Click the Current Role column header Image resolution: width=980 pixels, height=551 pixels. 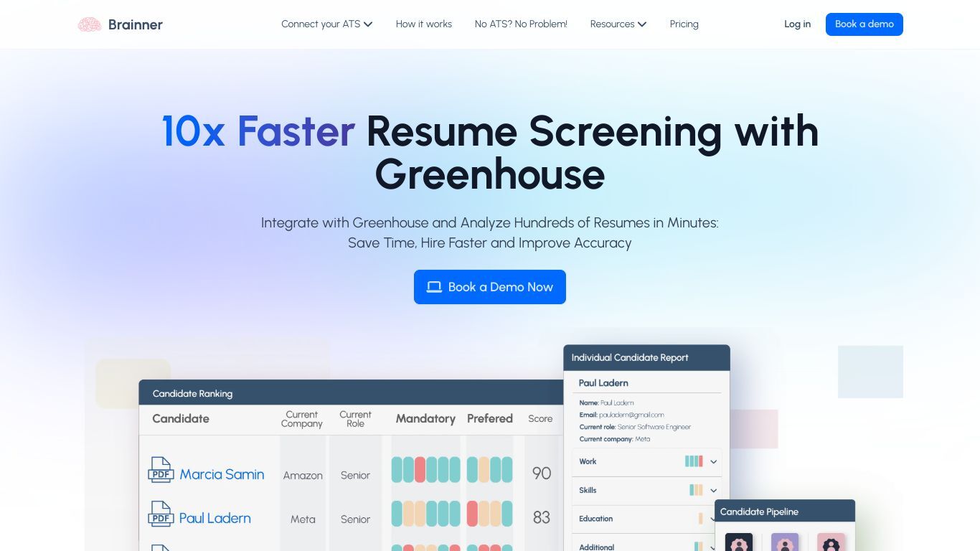click(x=355, y=419)
